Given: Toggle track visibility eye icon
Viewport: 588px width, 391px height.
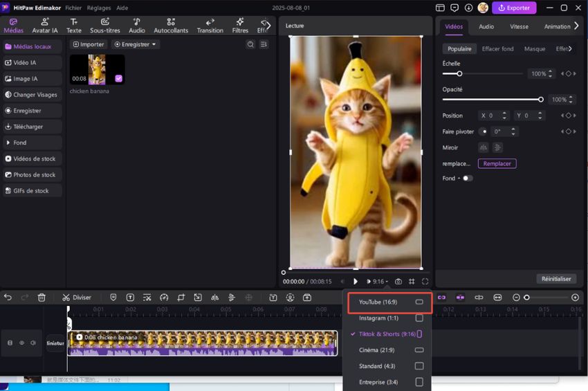Looking at the screenshot, I should pyautogui.click(x=21, y=343).
